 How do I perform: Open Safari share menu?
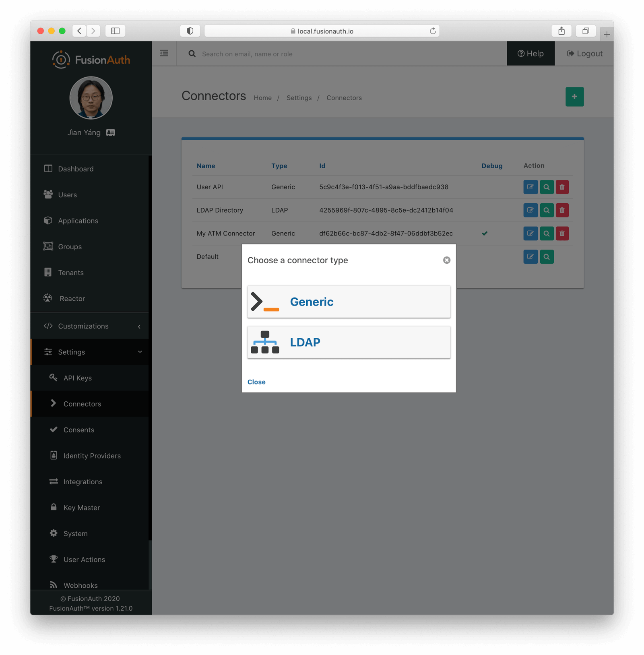561,31
